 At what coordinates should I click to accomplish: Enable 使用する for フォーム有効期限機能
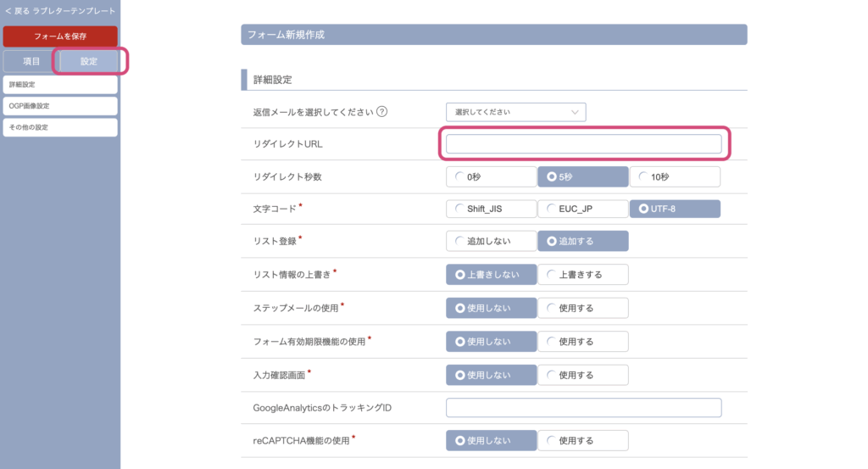(583, 342)
